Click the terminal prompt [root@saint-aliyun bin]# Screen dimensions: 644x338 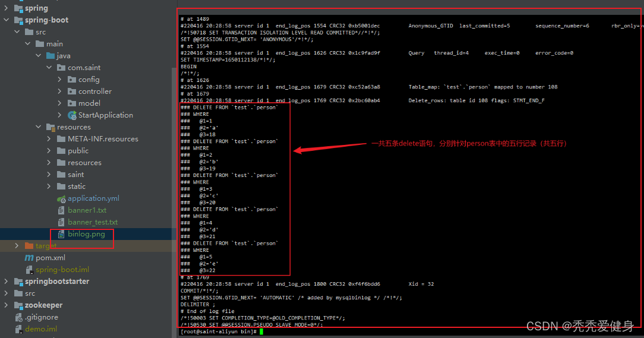(x=219, y=331)
